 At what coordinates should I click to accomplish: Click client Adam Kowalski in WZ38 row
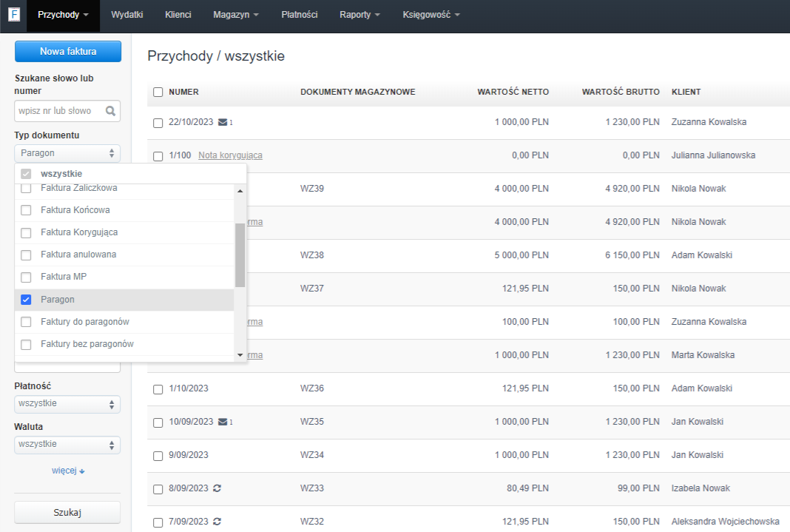tap(701, 255)
